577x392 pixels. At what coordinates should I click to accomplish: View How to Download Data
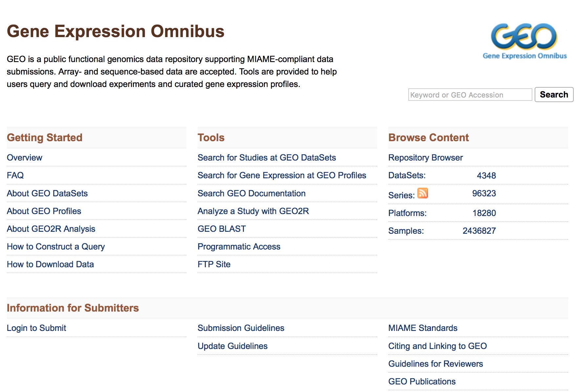pos(50,264)
